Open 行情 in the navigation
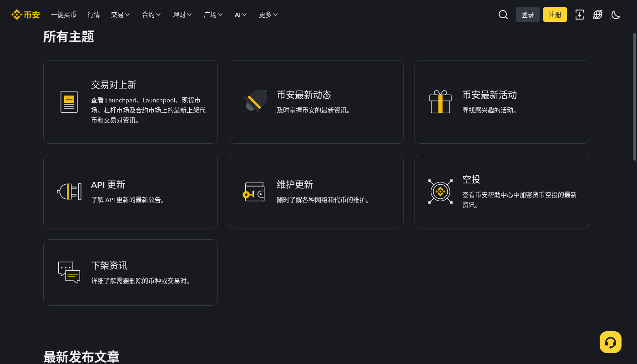Viewport: 637px width, 364px height. click(x=94, y=15)
